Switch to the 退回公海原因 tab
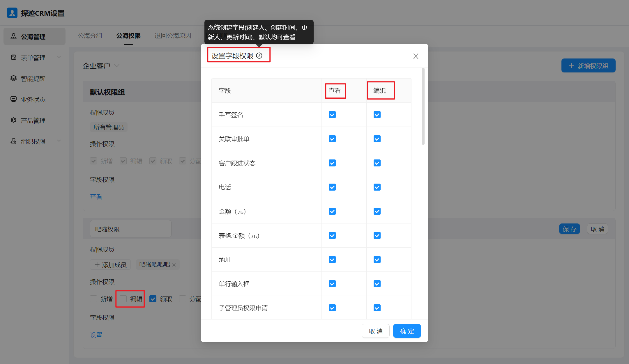The width and height of the screenshot is (629, 364). point(173,36)
